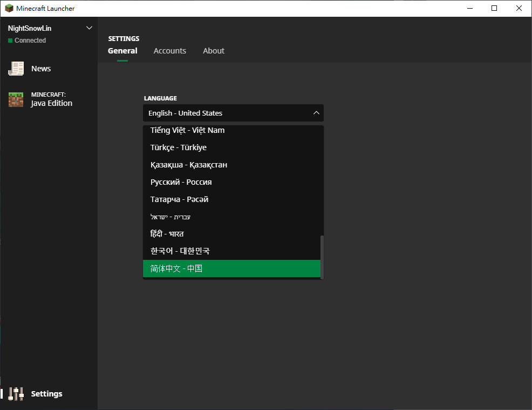532x410 pixels.
Task: Maximize the Minecraft Launcher window
Action: (x=494, y=8)
